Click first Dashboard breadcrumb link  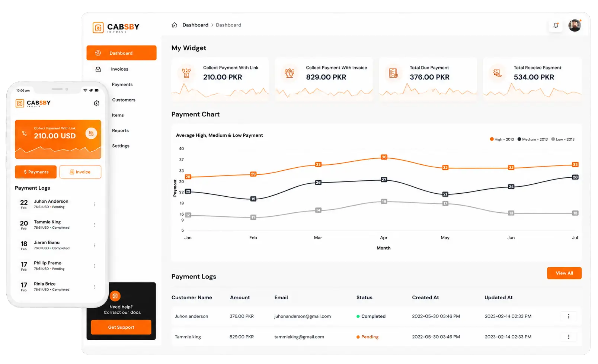pyautogui.click(x=195, y=25)
